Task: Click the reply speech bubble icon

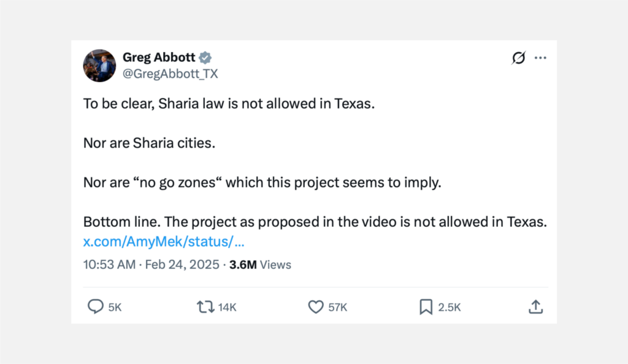Action: click(95, 306)
